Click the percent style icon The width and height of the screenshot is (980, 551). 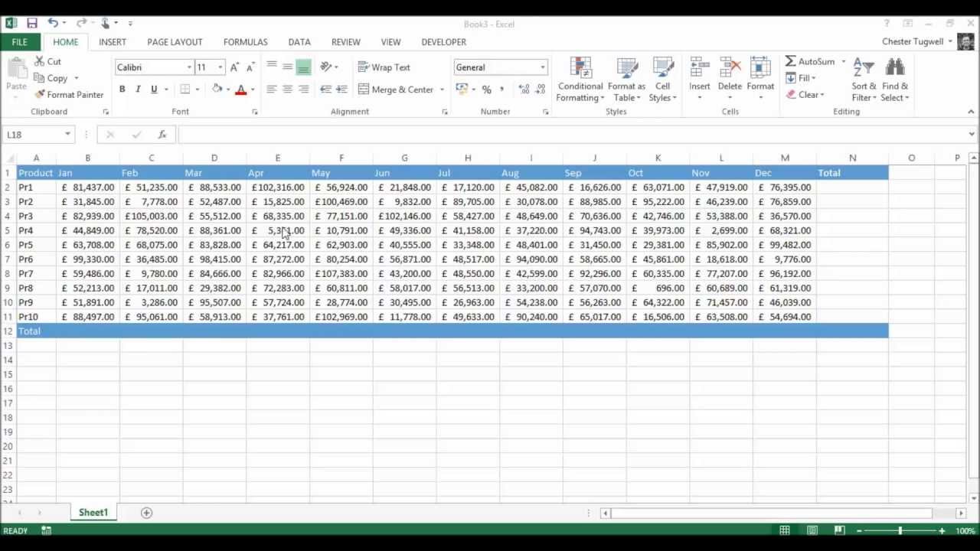click(x=486, y=90)
